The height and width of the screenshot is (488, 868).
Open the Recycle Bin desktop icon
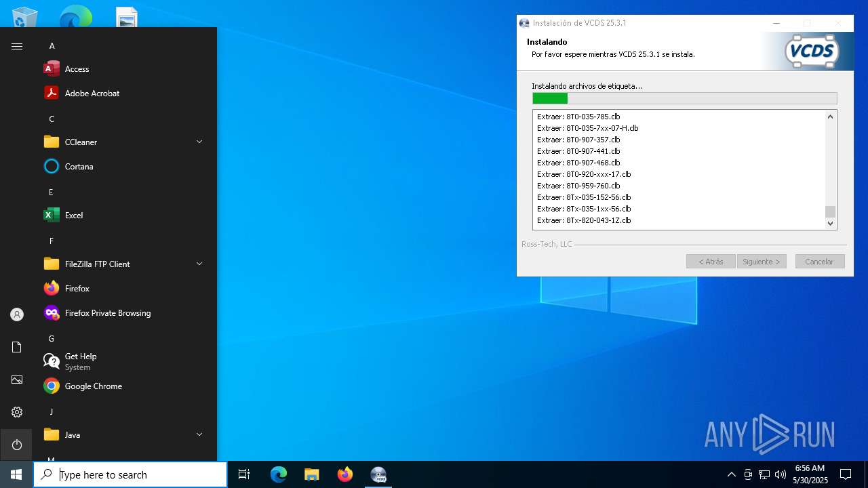25,16
